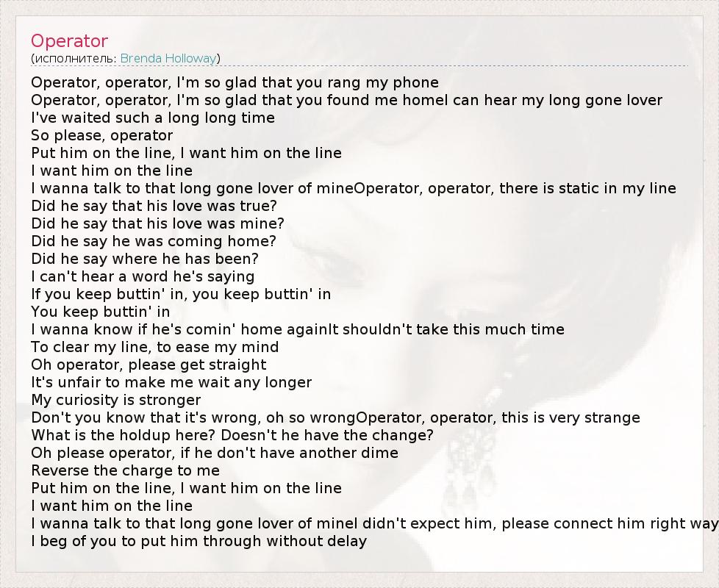This screenshot has width=719, height=588.
Task: Click the lyric "So please, operator"
Action: click(102, 135)
